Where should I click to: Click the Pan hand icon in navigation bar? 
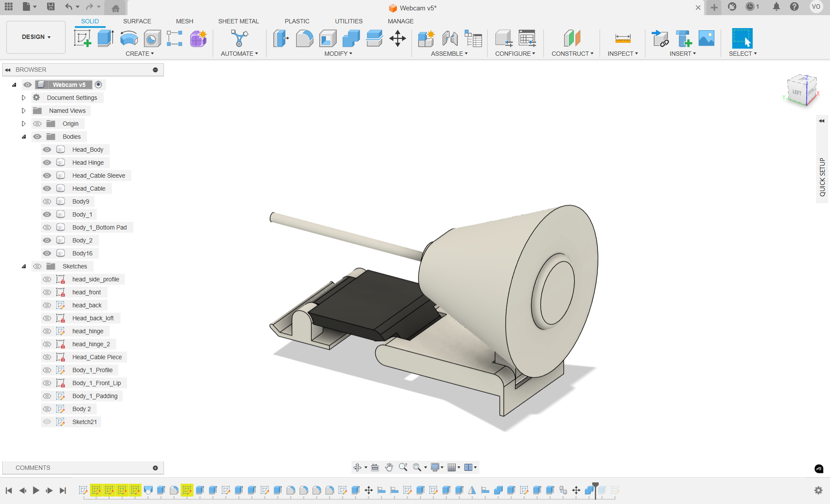click(389, 467)
